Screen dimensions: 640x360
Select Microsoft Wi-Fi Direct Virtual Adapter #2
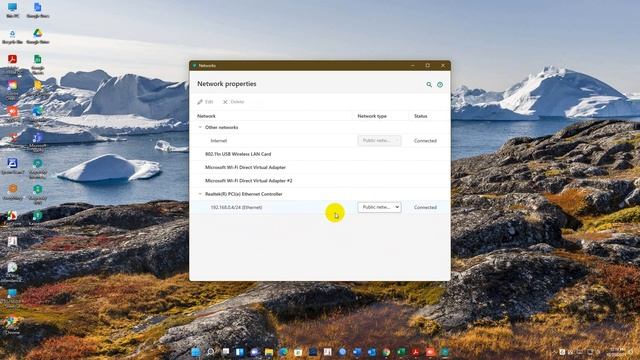[320, 180]
